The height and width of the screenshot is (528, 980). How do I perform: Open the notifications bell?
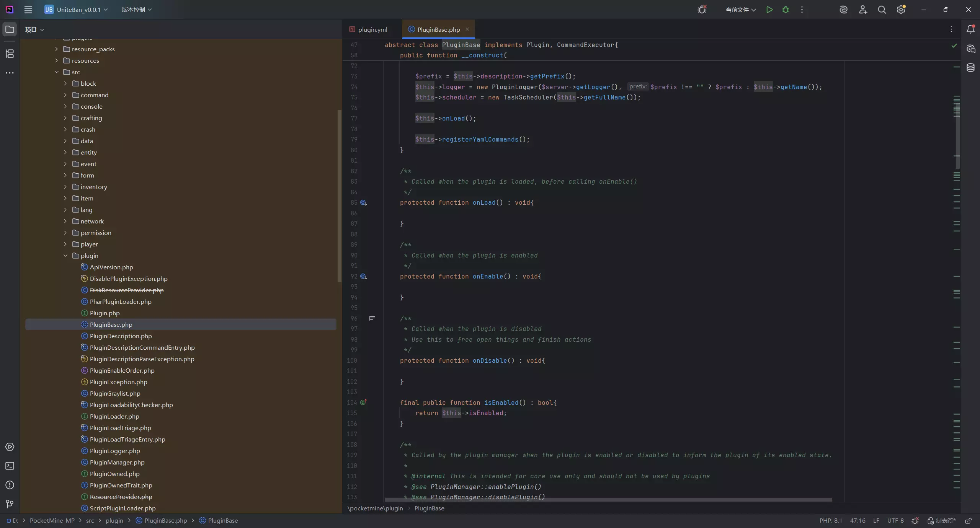(970, 29)
